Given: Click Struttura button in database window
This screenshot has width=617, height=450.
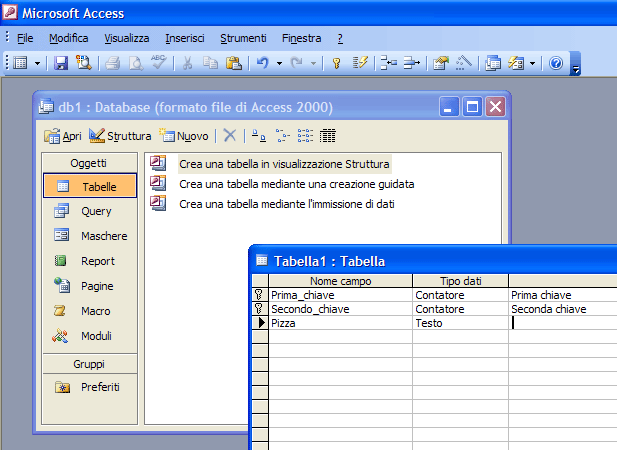Looking at the screenshot, I should click(x=120, y=136).
